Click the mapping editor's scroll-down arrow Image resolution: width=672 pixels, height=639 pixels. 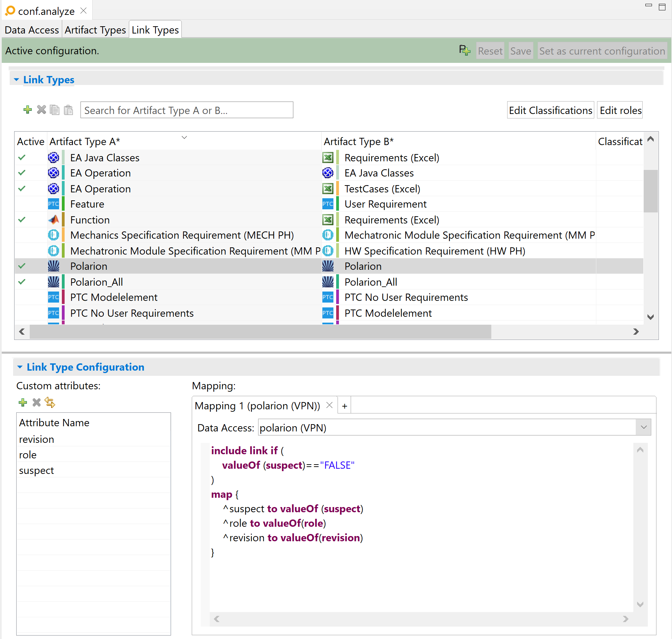(640, 604)
